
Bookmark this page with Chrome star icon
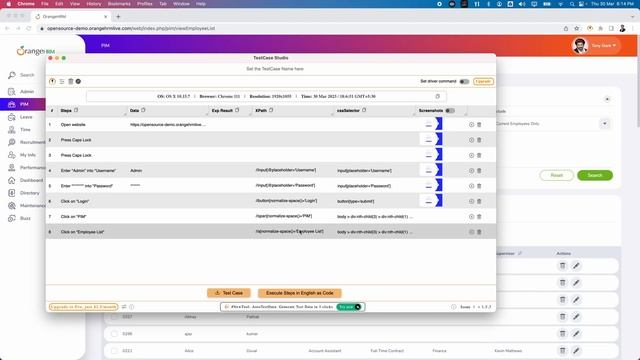click(577, 29)
